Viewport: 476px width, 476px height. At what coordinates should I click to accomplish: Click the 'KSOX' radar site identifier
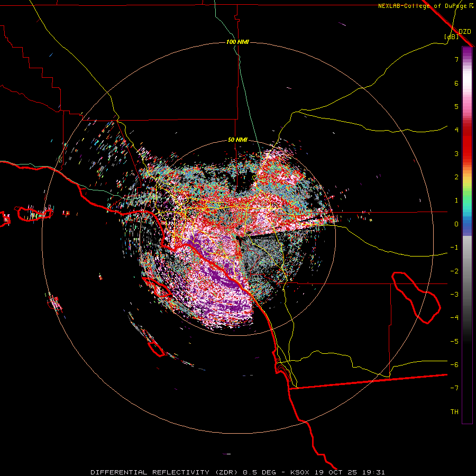pyautogui.click(x=300, y=472)
